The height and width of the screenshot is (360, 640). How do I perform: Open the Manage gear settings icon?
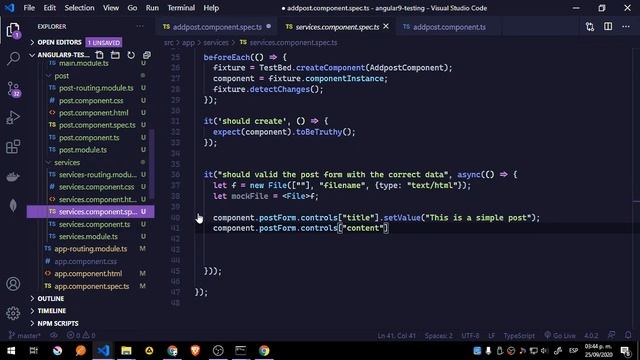pyautogui.click(x=13, y=313)
